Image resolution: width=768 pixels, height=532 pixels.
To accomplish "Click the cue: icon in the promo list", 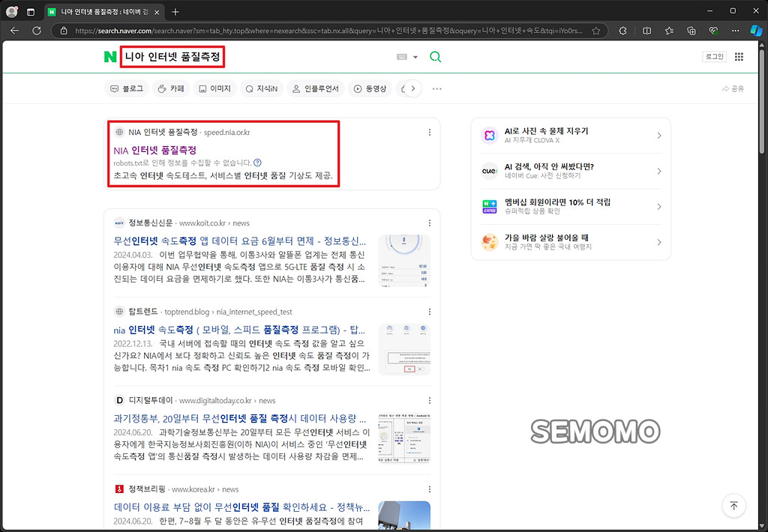I will pos(489,172).
